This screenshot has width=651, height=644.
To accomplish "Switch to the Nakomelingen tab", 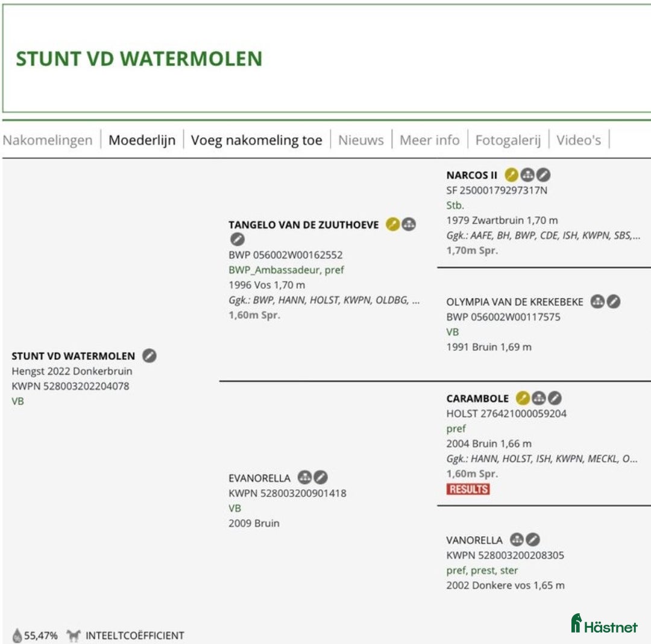I will (48, 140).
